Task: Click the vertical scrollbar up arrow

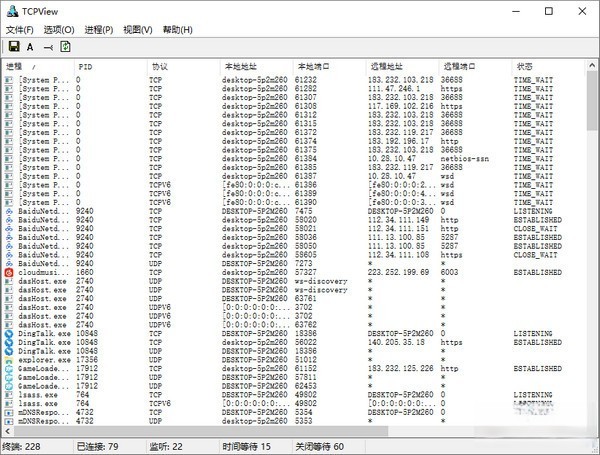Action: [592, 65]
